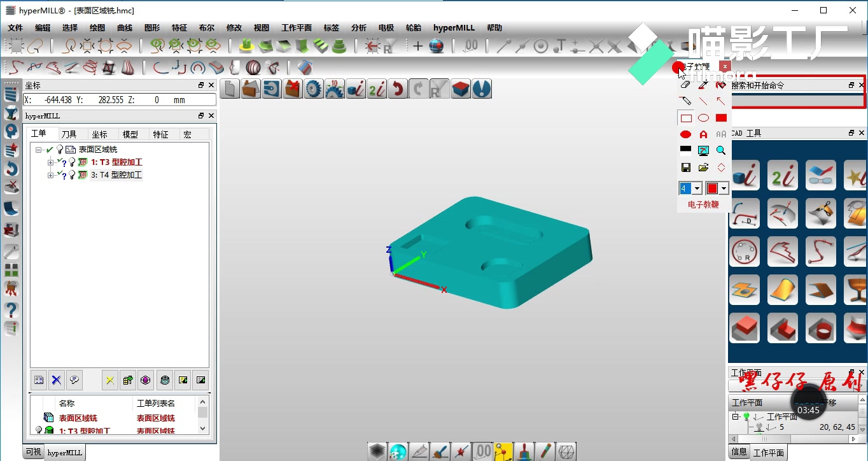The width and height of the screenshot is (868, 461).
Task: Close the red pointer palette window
Action: click(725, 66)
